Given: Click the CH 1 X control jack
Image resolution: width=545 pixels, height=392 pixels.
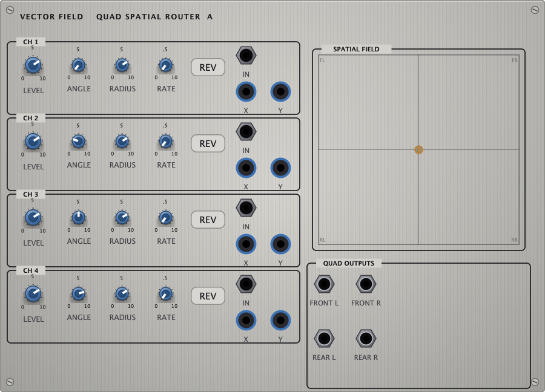Looking at the screenshot, I should pos(246,92).
